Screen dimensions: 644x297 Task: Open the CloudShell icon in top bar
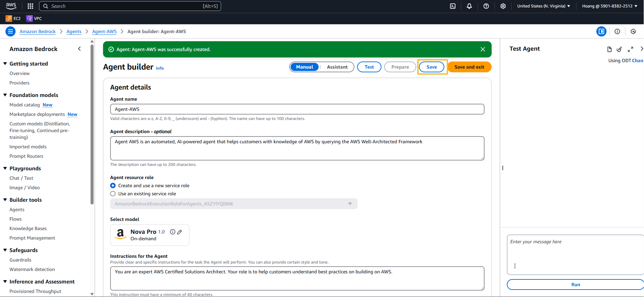click(453, 6)
